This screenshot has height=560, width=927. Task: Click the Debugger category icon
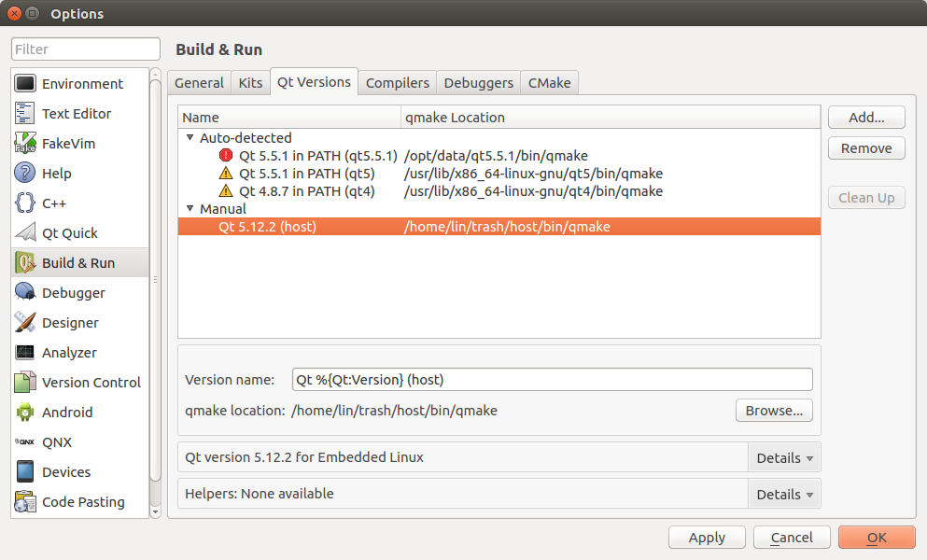coord(24,292)
